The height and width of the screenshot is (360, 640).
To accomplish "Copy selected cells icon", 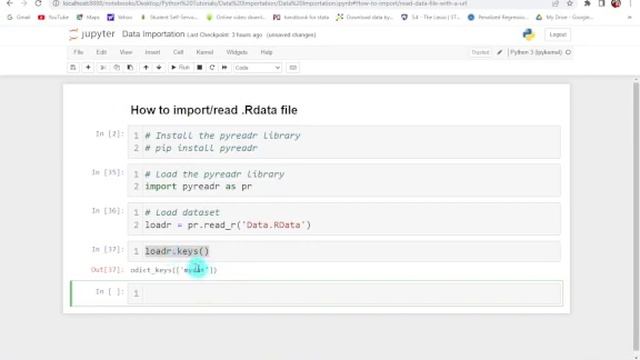I will (x=116, y=67).
